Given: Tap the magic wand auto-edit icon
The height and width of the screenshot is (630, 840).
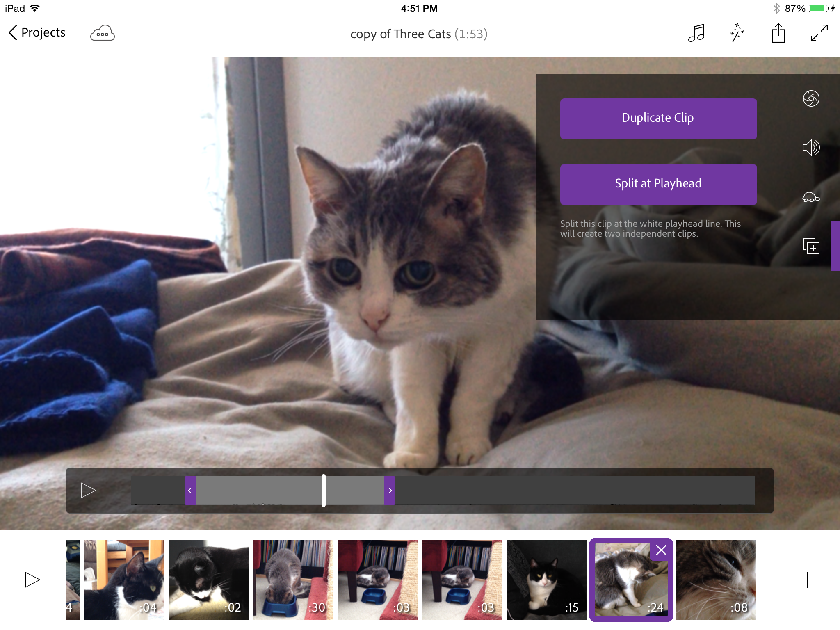Looking at the screenshot, I should click(x=737, y=33).
